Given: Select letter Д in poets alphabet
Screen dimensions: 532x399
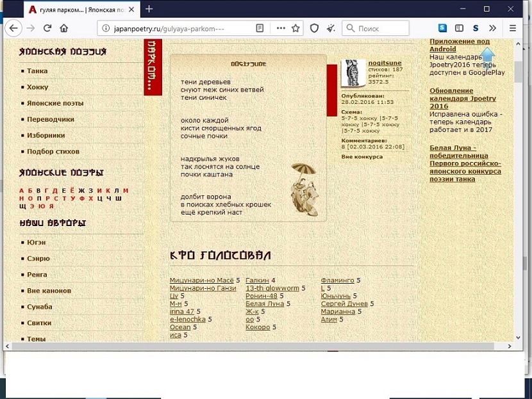Looking at the screenshot, I should click(55, 191).
